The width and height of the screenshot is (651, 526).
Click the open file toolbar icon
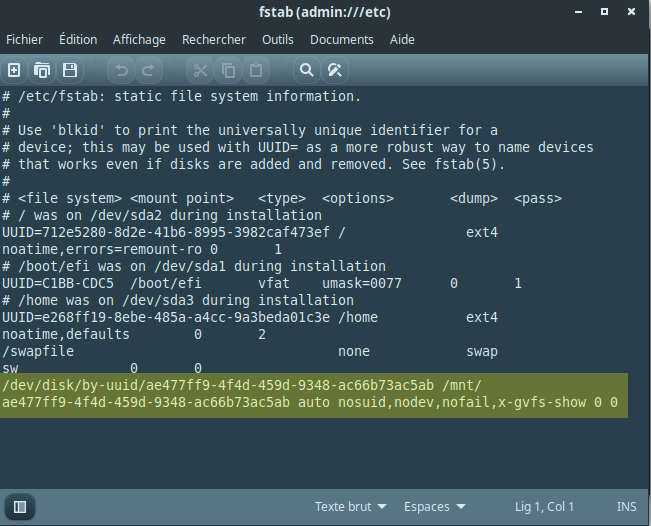pos(42,70)
